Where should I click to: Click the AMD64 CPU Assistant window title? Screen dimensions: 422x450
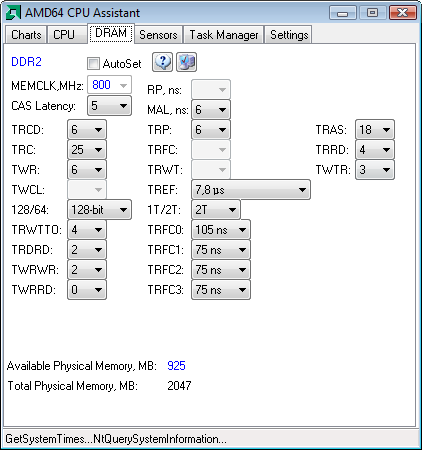[82, 13]
